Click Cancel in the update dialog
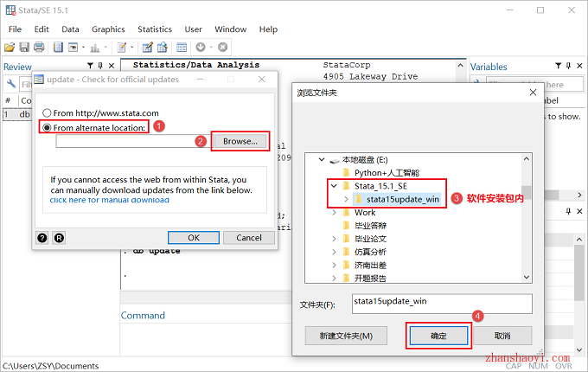 [249, 238]
